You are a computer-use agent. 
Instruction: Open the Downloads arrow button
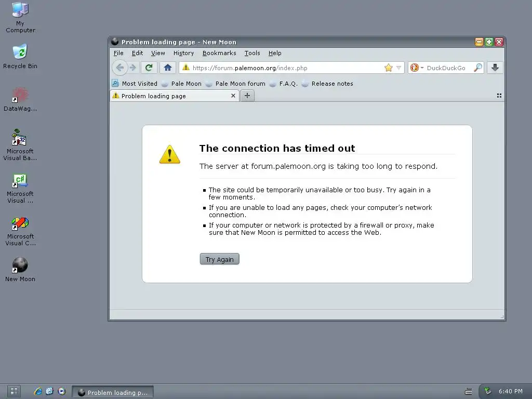click(x=495, y=68)
